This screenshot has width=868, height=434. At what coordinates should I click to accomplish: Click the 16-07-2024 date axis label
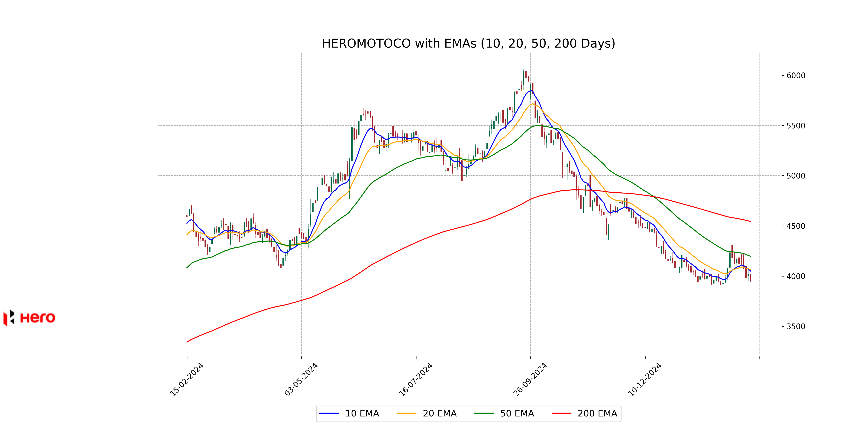(x=416, y=379)
